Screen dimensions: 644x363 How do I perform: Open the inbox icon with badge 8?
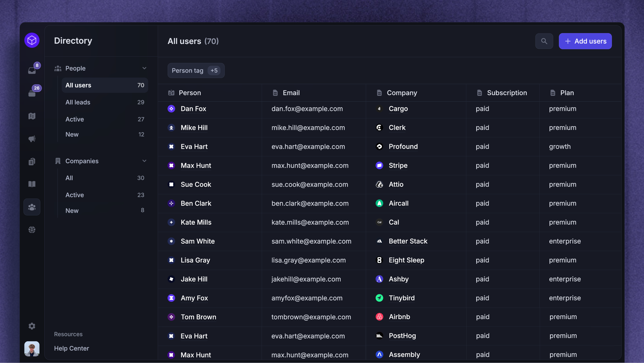point(32,70)
